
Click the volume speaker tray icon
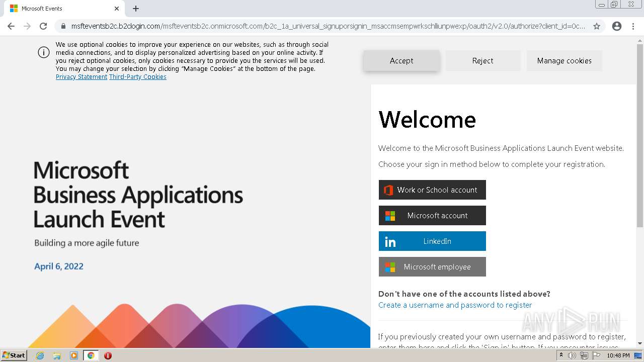(x=572, y=355)
